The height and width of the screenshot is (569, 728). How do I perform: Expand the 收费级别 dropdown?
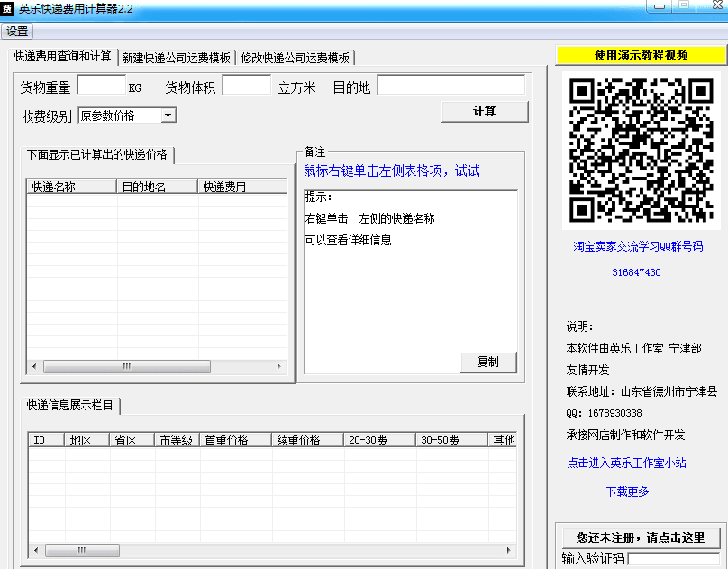point(168,115)
